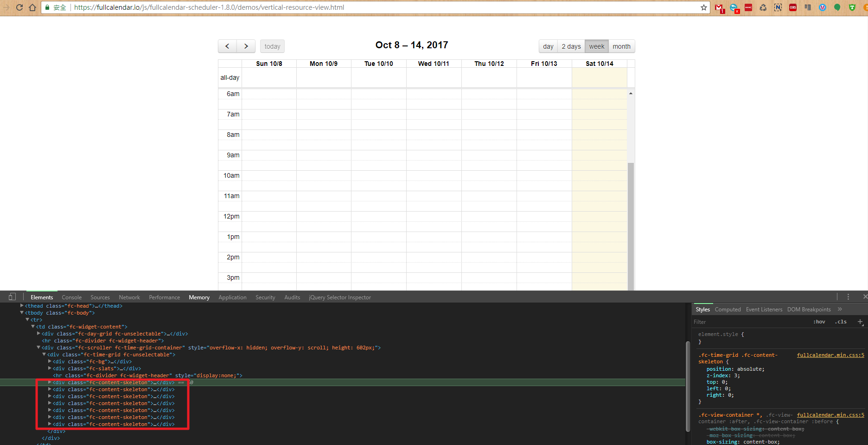Screen dimensions: 868x445
Task: Expand the fc-day-grid div node
Action: (x=38, y=334)
